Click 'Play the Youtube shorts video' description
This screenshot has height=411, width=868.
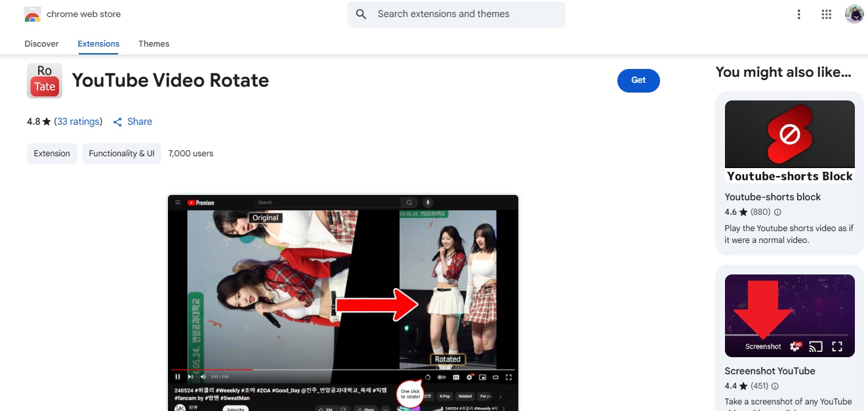click(x=789, y=234)
